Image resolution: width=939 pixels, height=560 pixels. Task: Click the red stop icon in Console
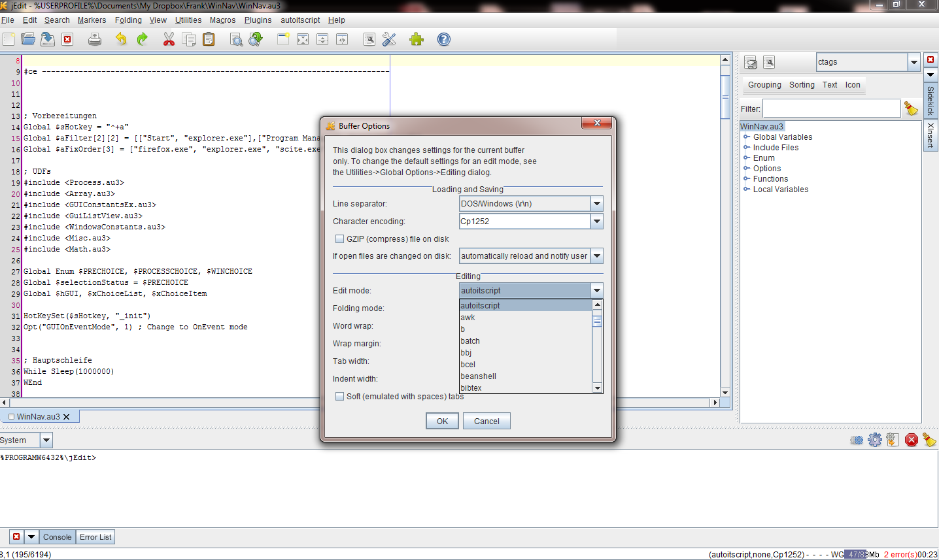point(912,440)
